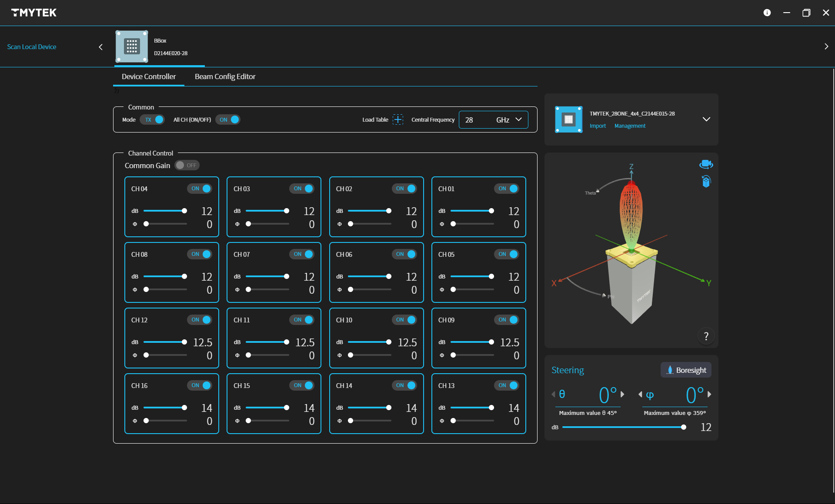Image resolution: width=835 pixels, height=504 pixels.
Task: Decrease phi with the left arrow
Action: [640, 395]
